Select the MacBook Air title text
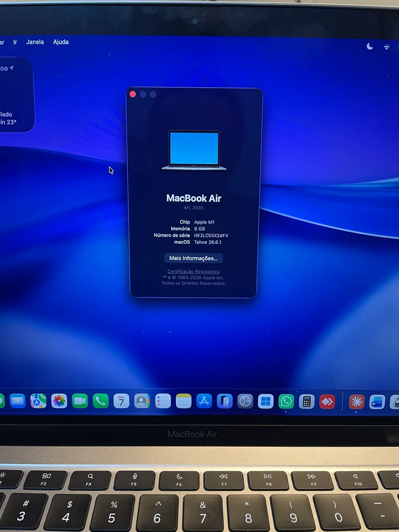This screenshot has width=399, height=532. 194,198
